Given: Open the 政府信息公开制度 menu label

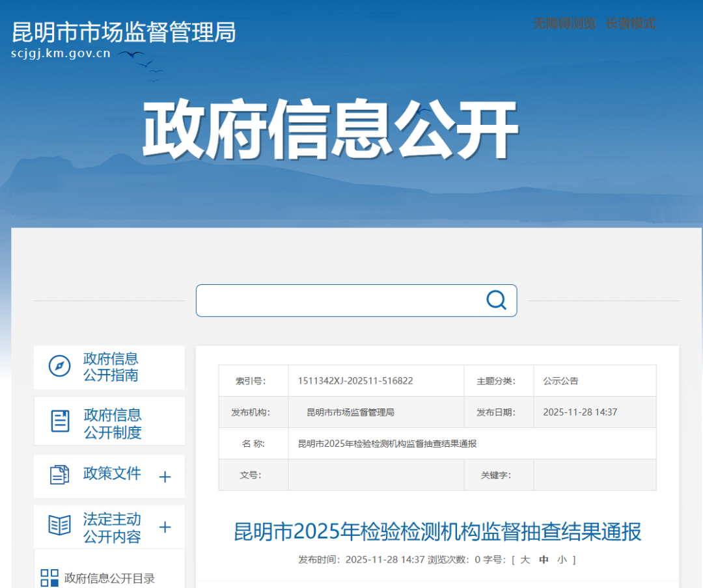Looking at the screenshot, I should (112, 423).
